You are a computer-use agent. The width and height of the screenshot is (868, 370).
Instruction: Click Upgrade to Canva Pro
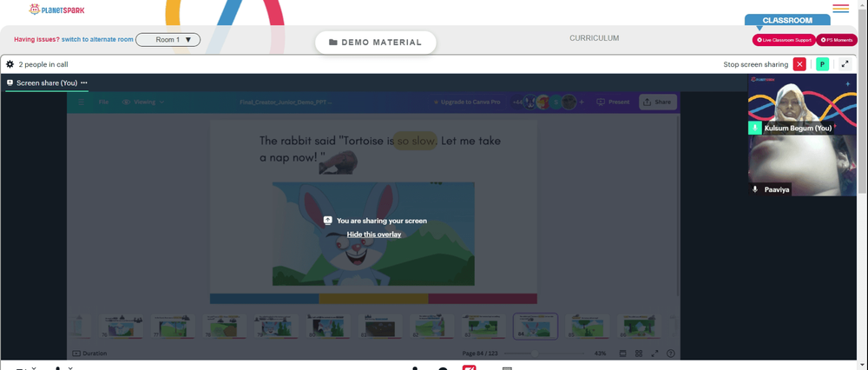click(467, 102)
